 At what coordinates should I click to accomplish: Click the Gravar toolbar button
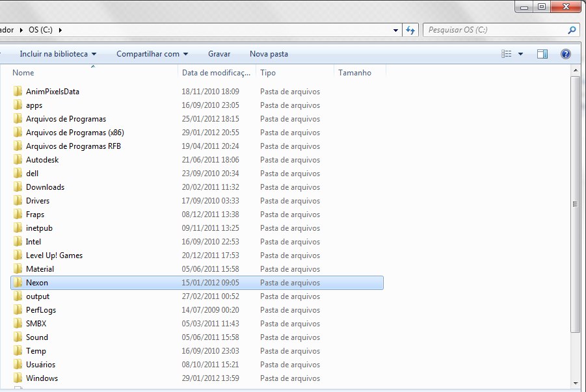pyautogui.click(x=219, y=54)
